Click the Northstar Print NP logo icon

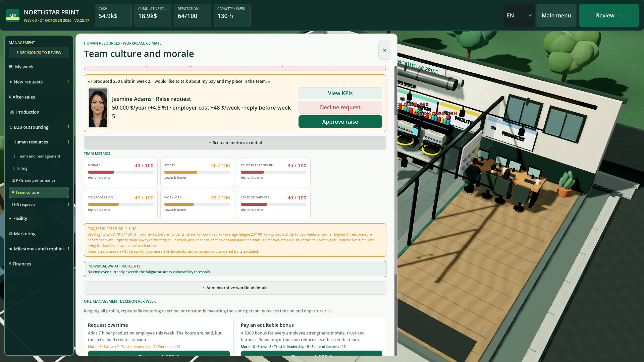(13, 15)
